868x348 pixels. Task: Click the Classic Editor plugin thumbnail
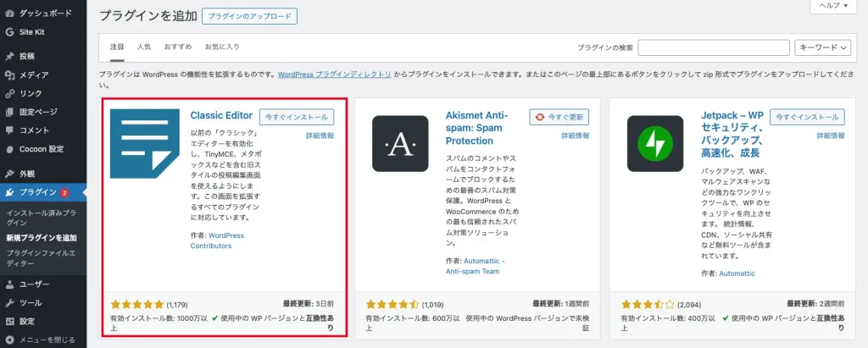point(144,144)
